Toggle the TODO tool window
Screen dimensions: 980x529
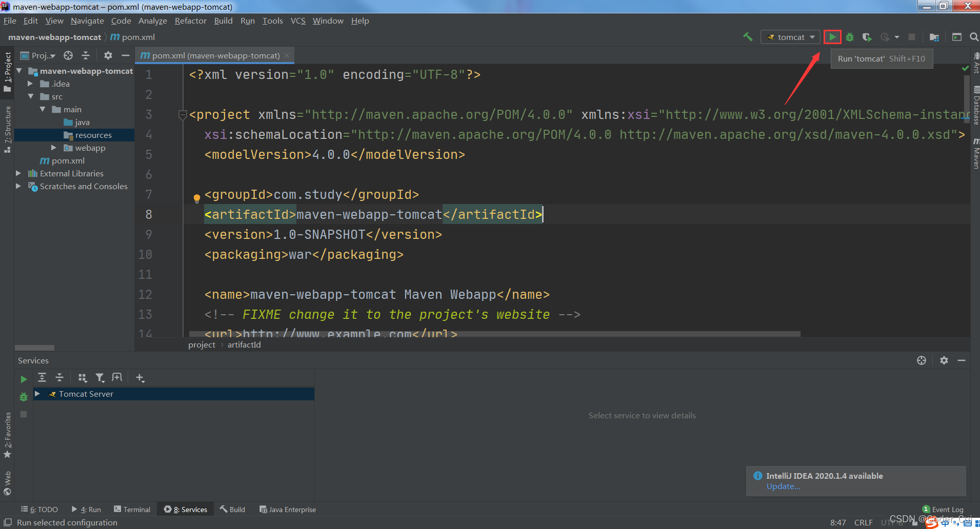(39, 510)
